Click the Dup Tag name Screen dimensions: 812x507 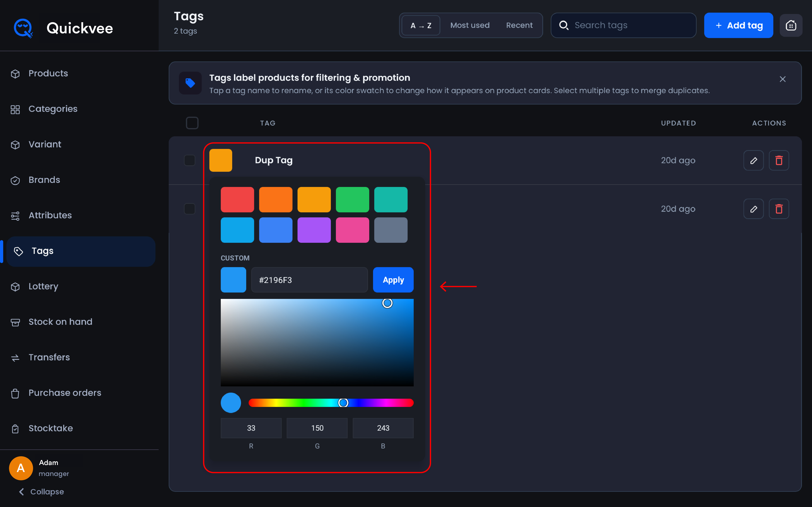click(x=274, y=160)
